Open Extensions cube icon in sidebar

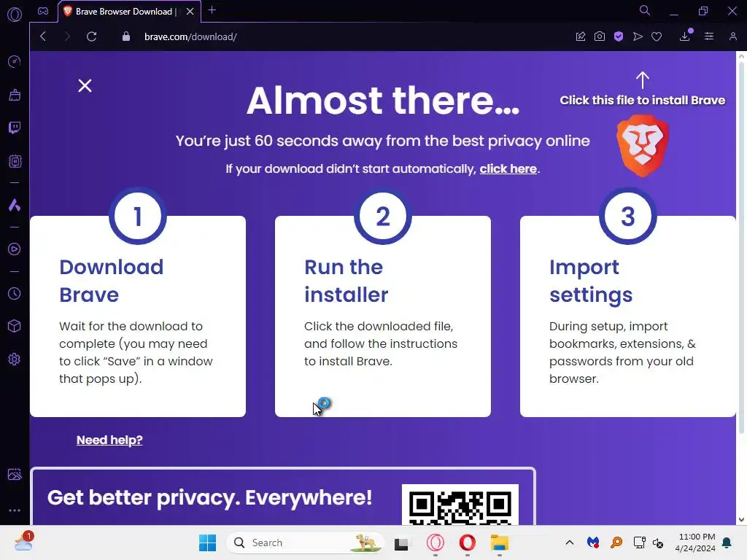tap(15, 326)
